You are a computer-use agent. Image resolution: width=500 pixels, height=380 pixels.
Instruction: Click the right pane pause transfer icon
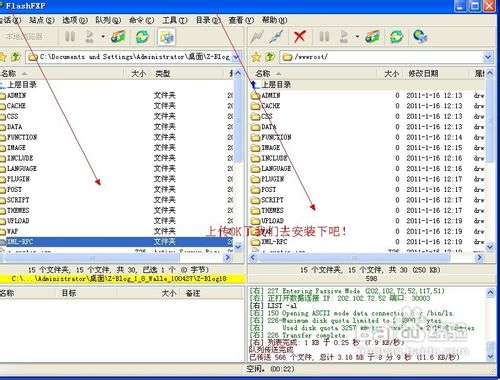(324, 36)
